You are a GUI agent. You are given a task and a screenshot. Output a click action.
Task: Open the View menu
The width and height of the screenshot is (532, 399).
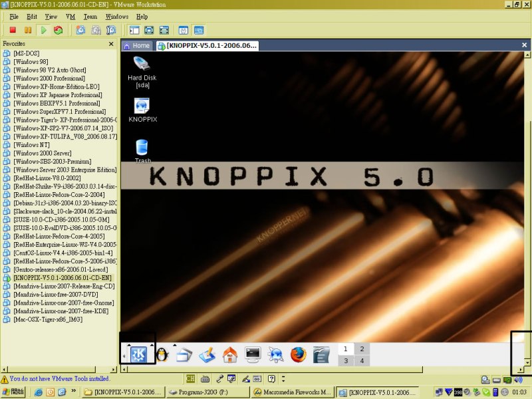(51, 16)
